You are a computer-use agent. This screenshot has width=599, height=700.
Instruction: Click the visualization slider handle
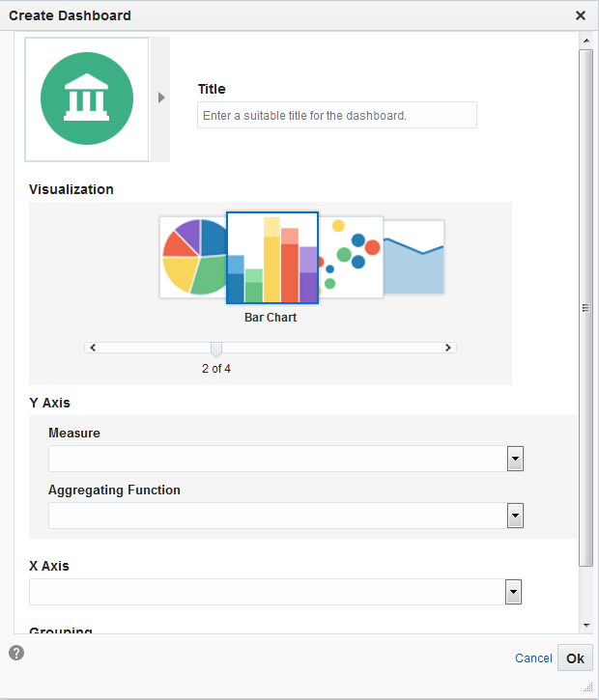coord(216,349)
